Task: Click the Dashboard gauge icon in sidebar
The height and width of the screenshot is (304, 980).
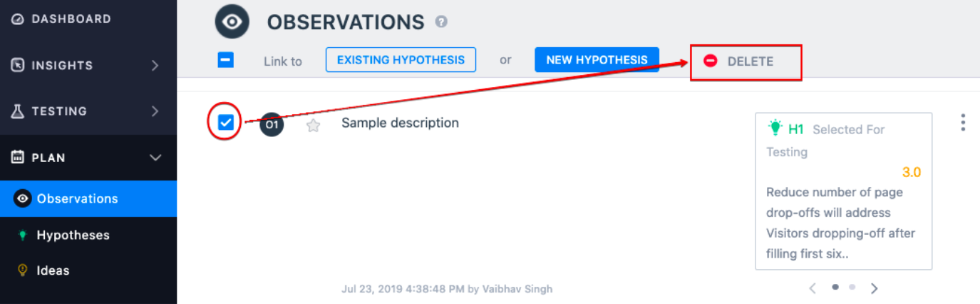Action: pos(18,19)
